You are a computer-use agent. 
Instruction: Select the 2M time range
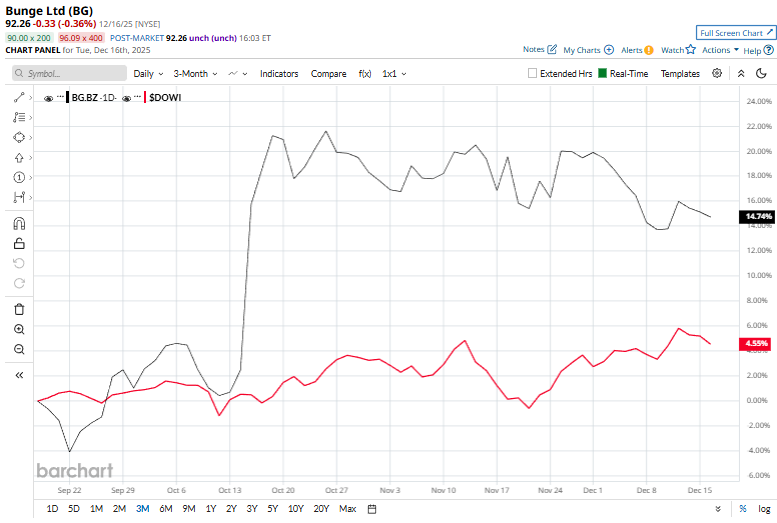pyautogui.click(x=119, y=509)
